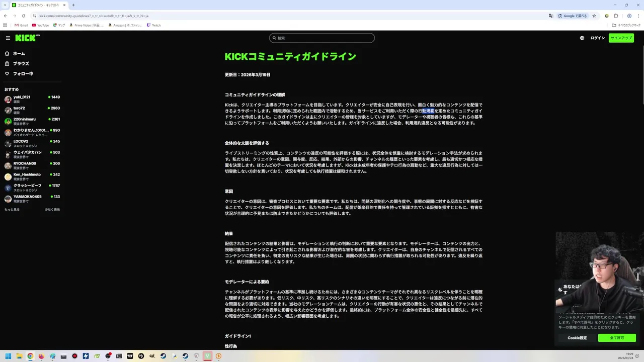Image resolution: width=644 pixels, height=362 pixels.
Task: Click Ken_Hashimoto avatar thumbnail
Action: 8,176
